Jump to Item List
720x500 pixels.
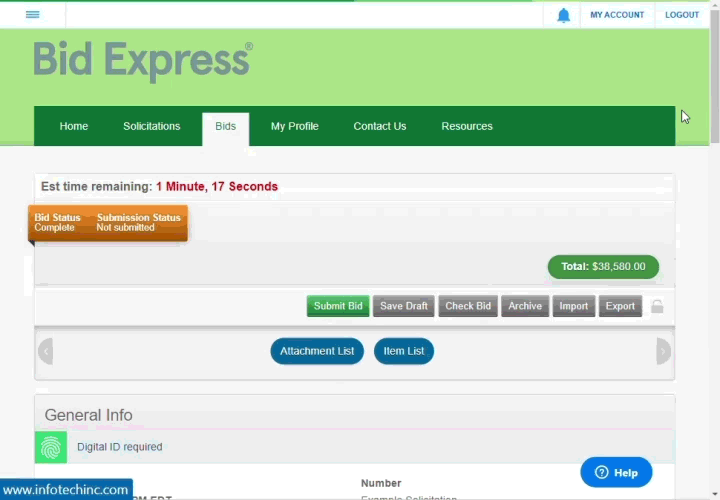(404, 351)
